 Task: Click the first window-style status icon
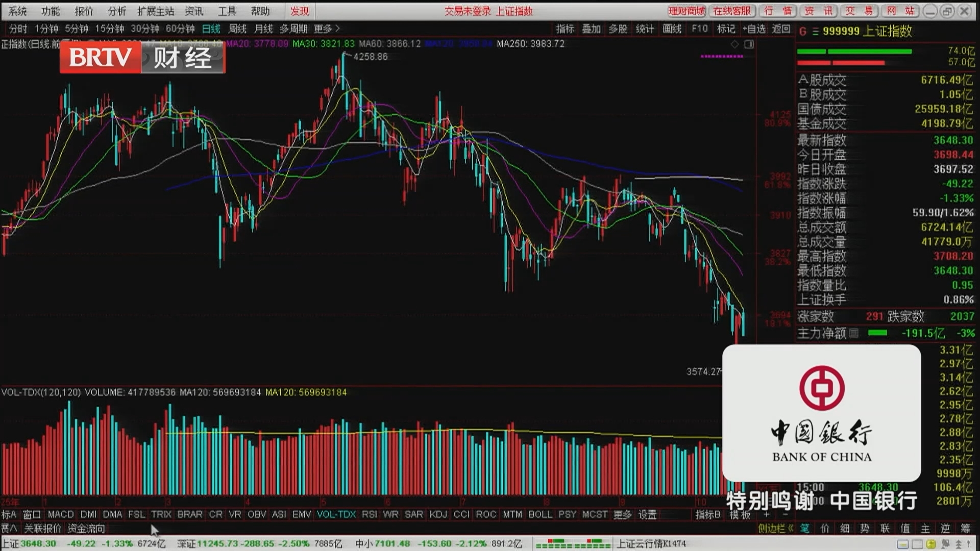[902, 544]
